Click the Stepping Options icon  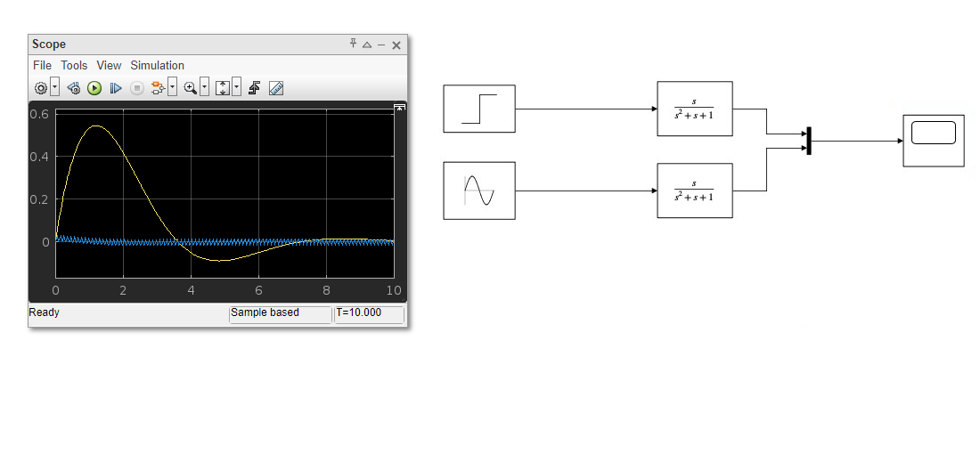pyautogui.click(x=74, y=88)
